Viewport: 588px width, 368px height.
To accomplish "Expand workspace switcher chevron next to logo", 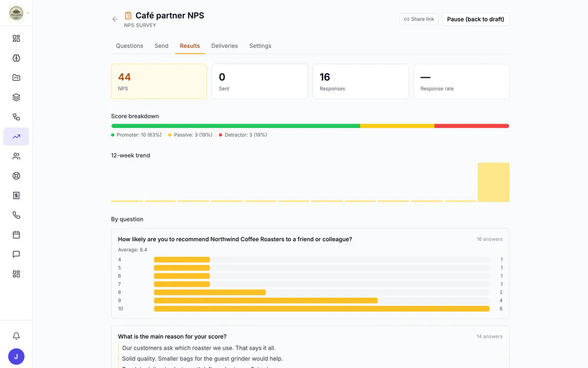I will (x=28, y=13).
